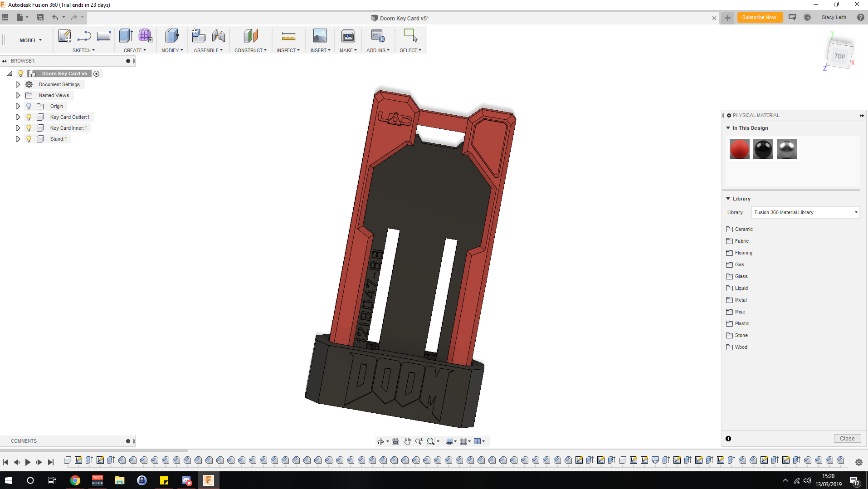Select the Line sketch tool icon

(x=84, y=36)
